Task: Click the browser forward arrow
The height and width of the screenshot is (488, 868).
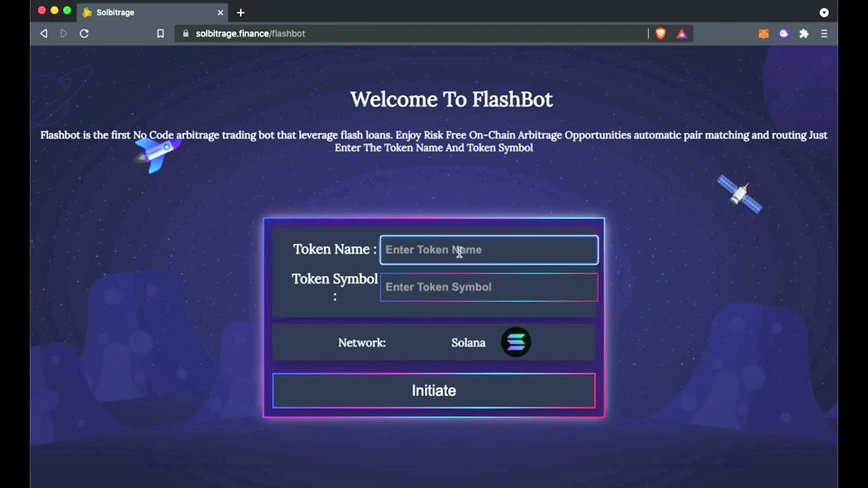Action: [x=64, y=33]
